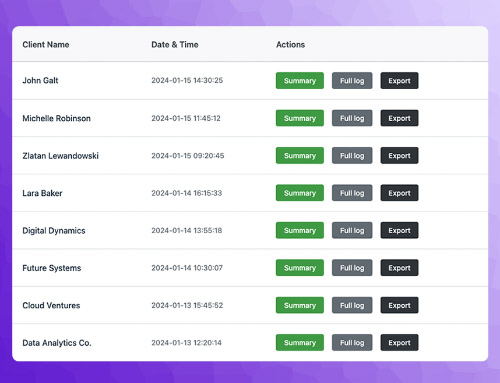Screen dimensions: 500x383
Task: Export John Galt's record
Action: pos(399,81)
